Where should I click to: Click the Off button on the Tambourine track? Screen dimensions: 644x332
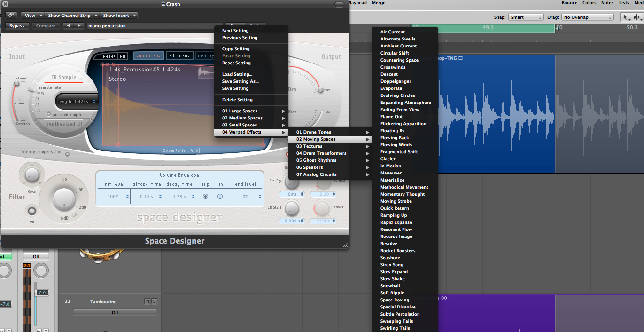115,312
